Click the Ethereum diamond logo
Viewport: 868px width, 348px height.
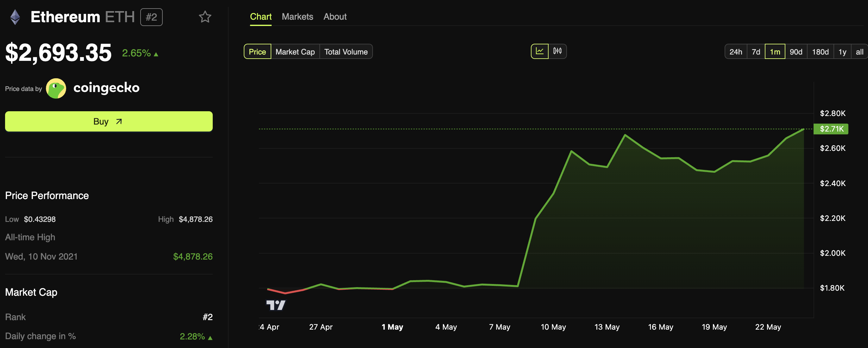(x=15, y=17)
